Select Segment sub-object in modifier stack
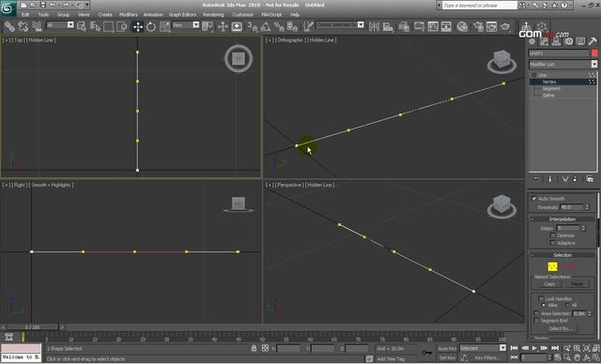This screenshot has width=601, height=364. tap(551, 88)
